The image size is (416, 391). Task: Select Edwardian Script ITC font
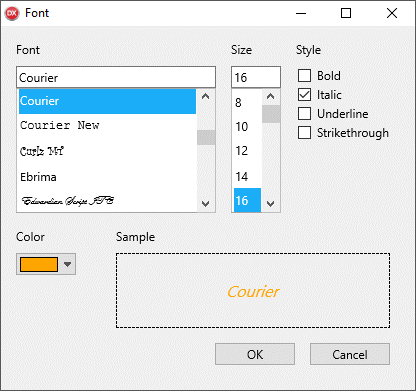tap(107, 201)
